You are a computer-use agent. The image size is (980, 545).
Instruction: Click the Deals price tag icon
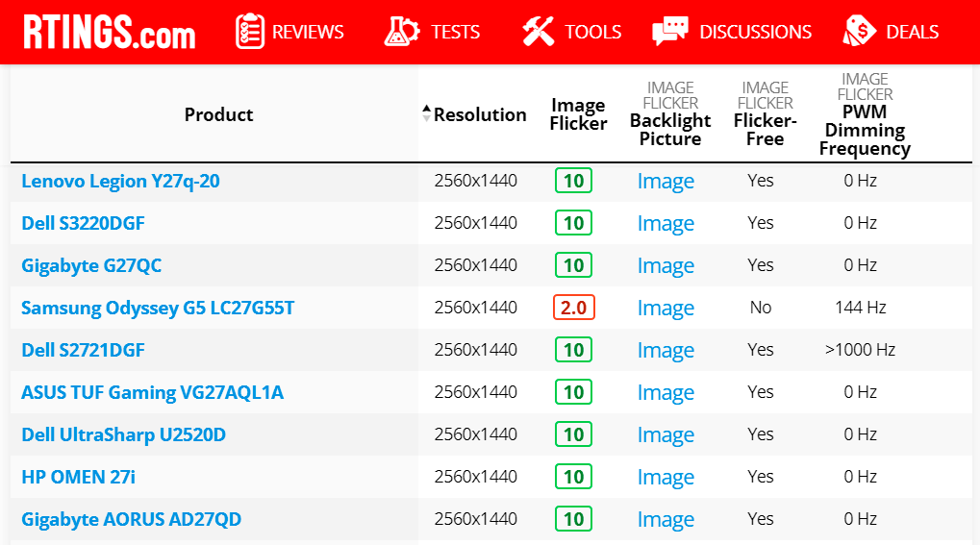point(860,32)
